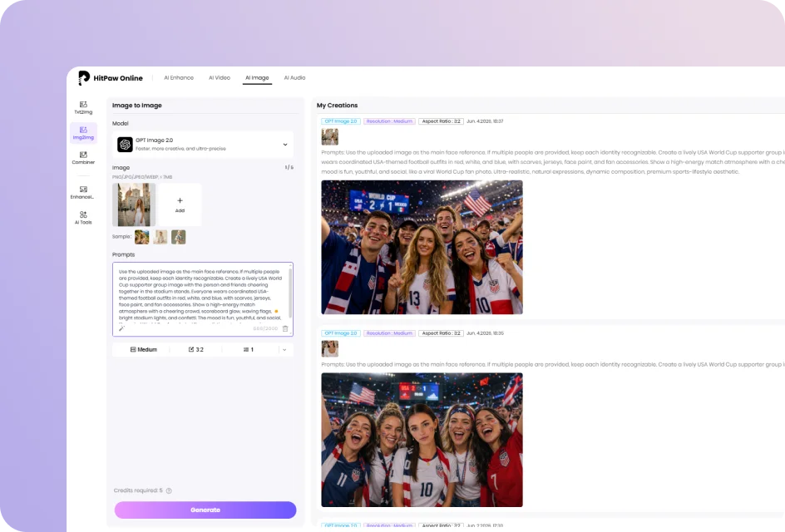Screen dimensions: 785x532
Task: Click GPT Image 2.0 tag on 18:35 creation
Action: (340, 333)
